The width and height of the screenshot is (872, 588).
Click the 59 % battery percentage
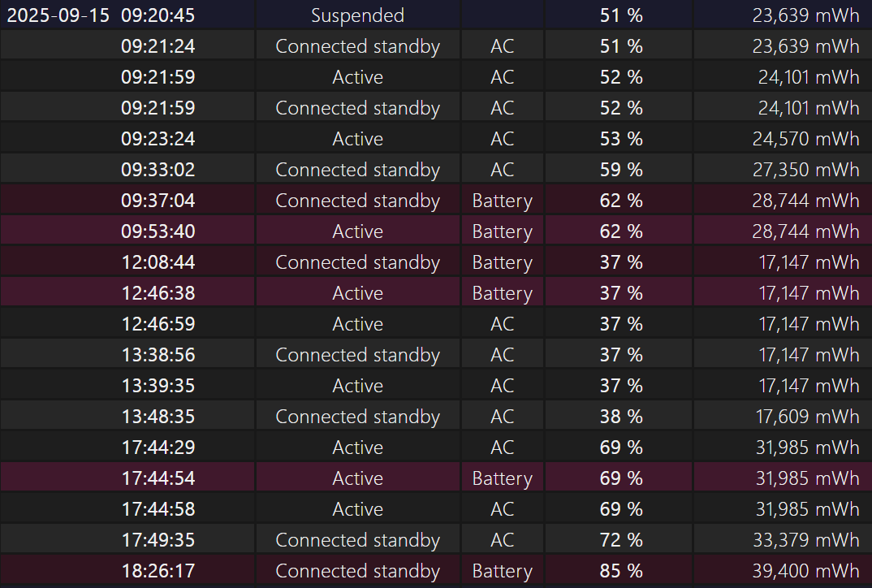tap(621, 170)
